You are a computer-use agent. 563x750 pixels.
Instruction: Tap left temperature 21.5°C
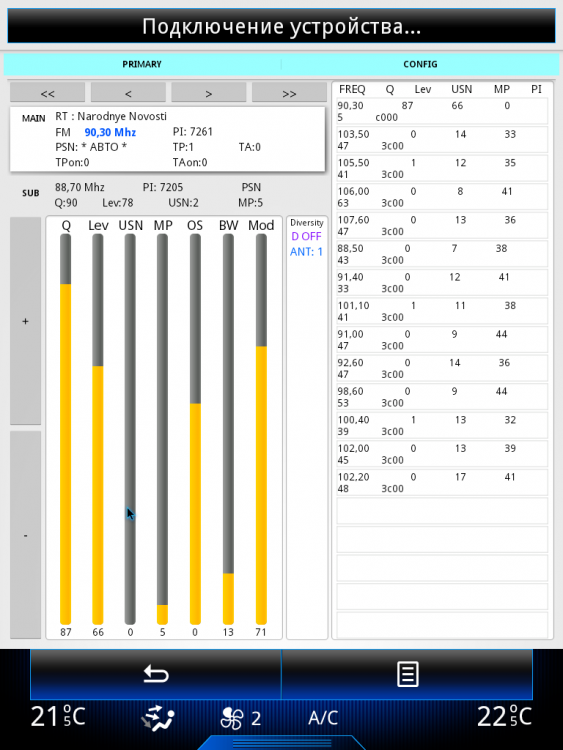58,717
